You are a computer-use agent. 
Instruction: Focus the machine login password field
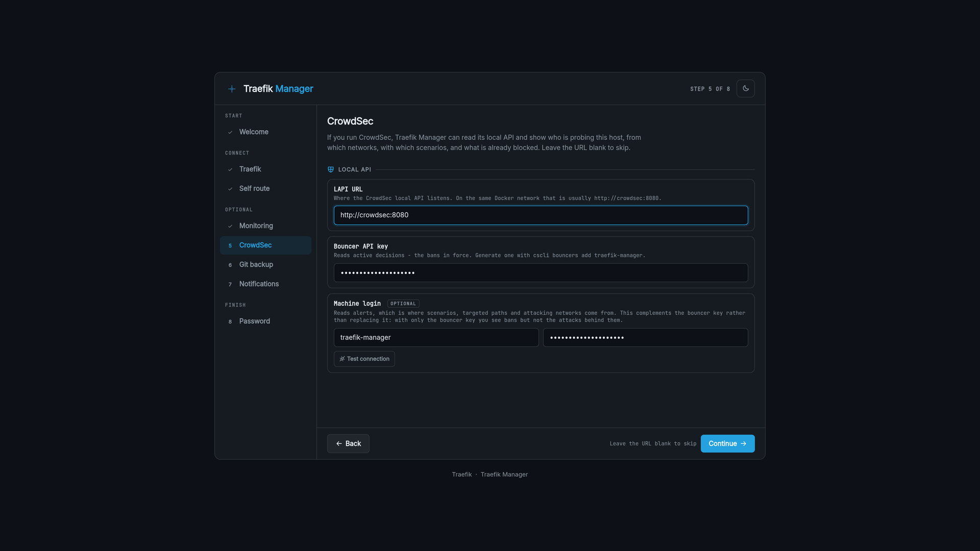tap(645, 337)
